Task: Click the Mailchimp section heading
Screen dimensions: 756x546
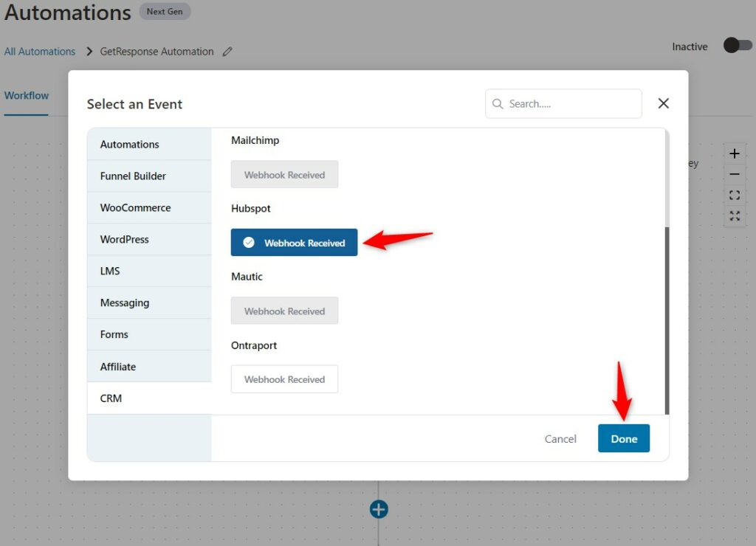Action: [x=255, y=140]
